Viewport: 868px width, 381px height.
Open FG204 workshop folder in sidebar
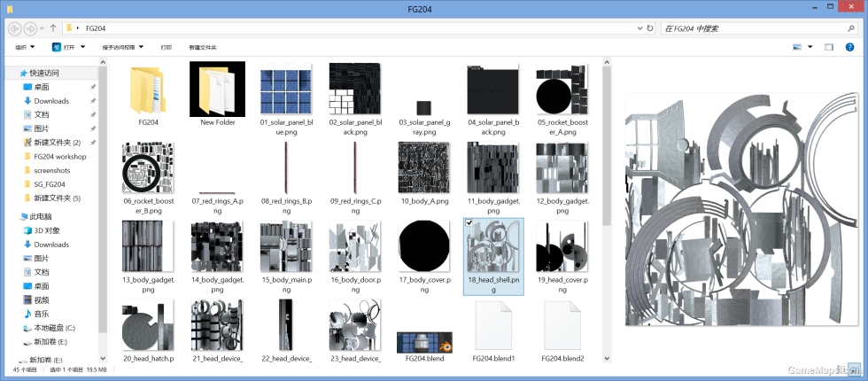(60, 157)
